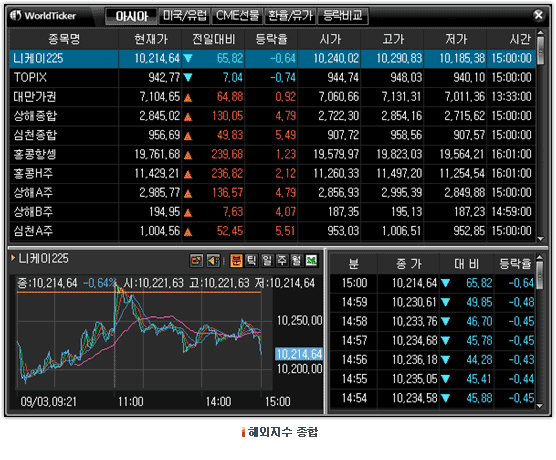Image resolution: width=556 pixels, height=460 pixels.
Task: Click the 저가 column header
Action: point(456,39)
